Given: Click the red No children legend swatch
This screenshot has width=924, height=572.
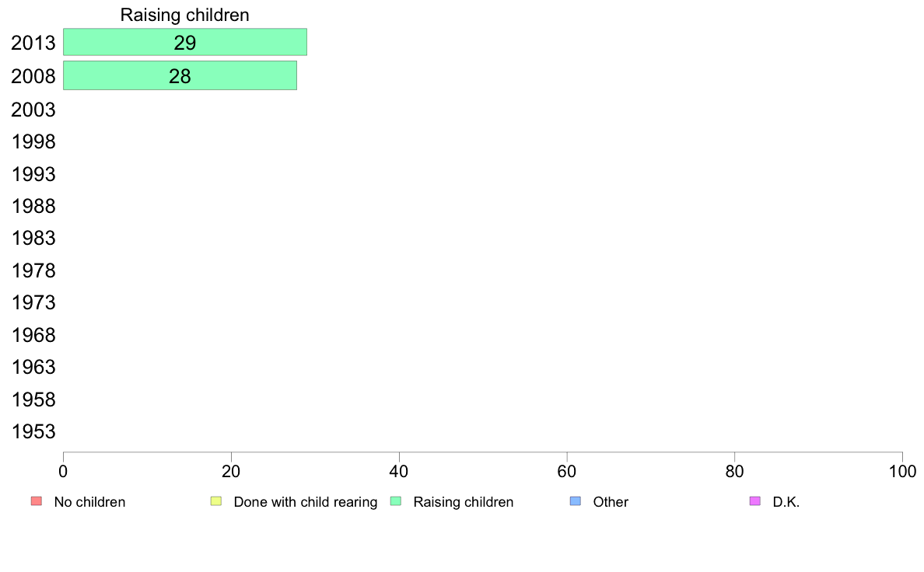Looking at the screenshot, I should (37, 501).
